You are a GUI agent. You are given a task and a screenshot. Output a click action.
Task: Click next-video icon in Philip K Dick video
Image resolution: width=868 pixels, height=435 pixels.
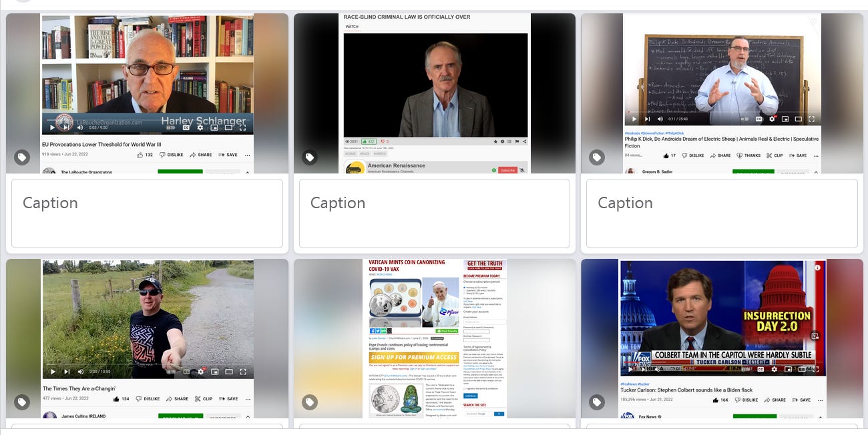647,119
